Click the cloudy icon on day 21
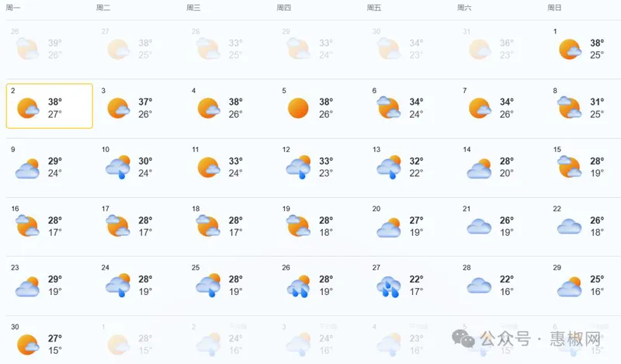 [x=479, y=227]
